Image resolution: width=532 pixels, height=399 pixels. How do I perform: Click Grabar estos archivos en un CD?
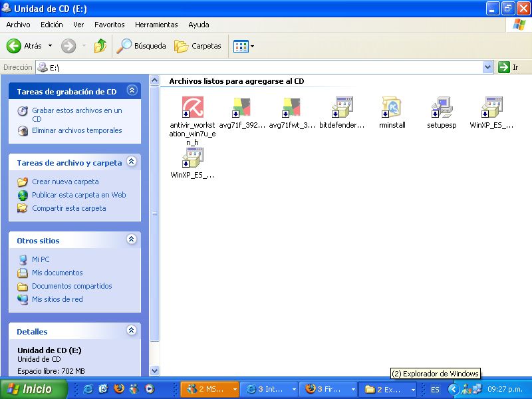(x=76, y=114)
